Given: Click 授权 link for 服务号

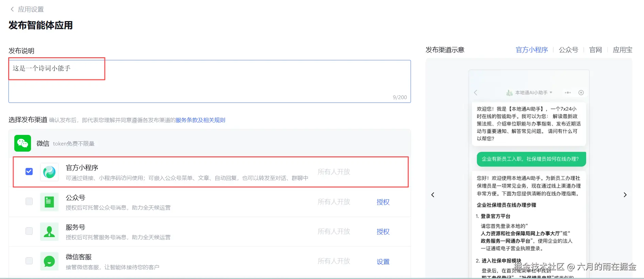Looking at the screenshot, I should (383, 232).
